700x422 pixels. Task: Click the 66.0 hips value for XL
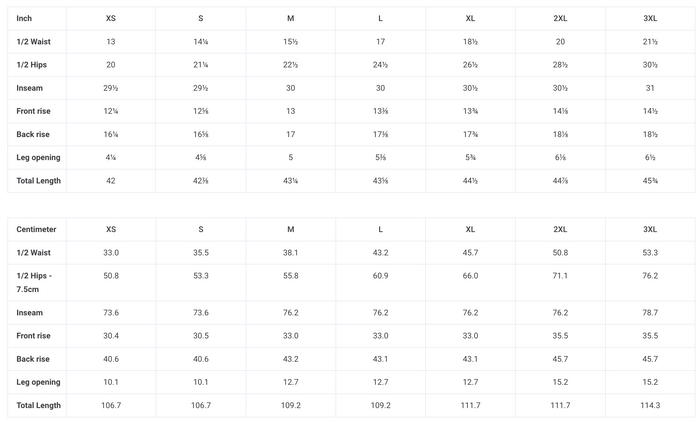point(470,276)
